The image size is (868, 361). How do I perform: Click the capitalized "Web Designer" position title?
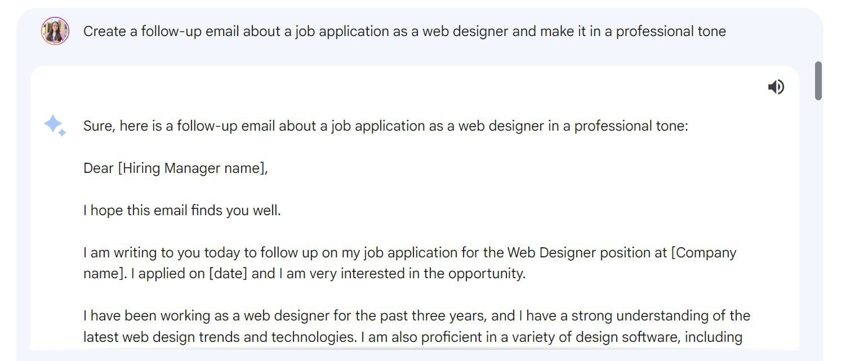coord(551,253)
